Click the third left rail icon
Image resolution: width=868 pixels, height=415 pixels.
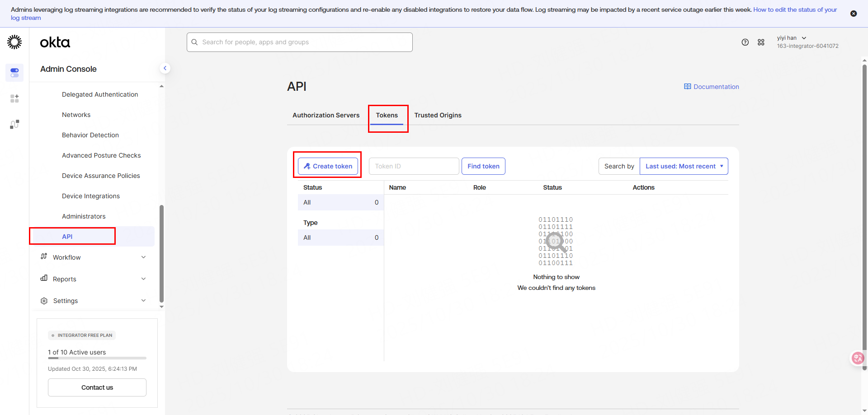14,124
